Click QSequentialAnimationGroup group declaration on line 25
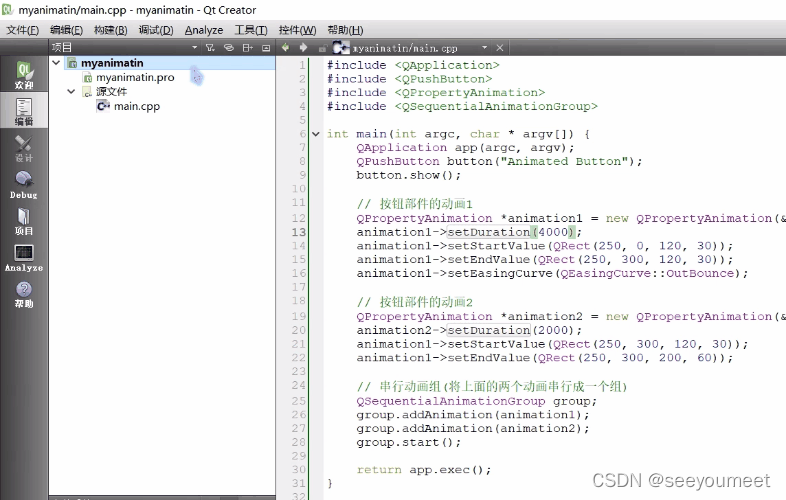Viewport: 786px width, 500px height. (x=476, y=401)
